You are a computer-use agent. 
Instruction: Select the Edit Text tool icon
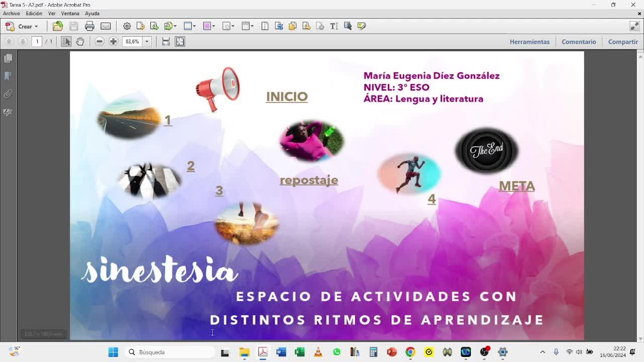[334, 26]
